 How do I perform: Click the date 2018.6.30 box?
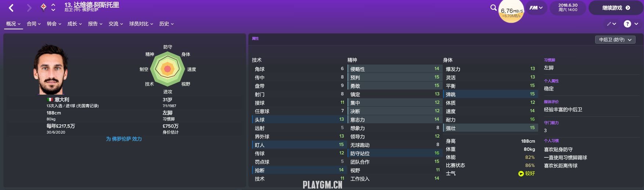(x=568, y=8)
